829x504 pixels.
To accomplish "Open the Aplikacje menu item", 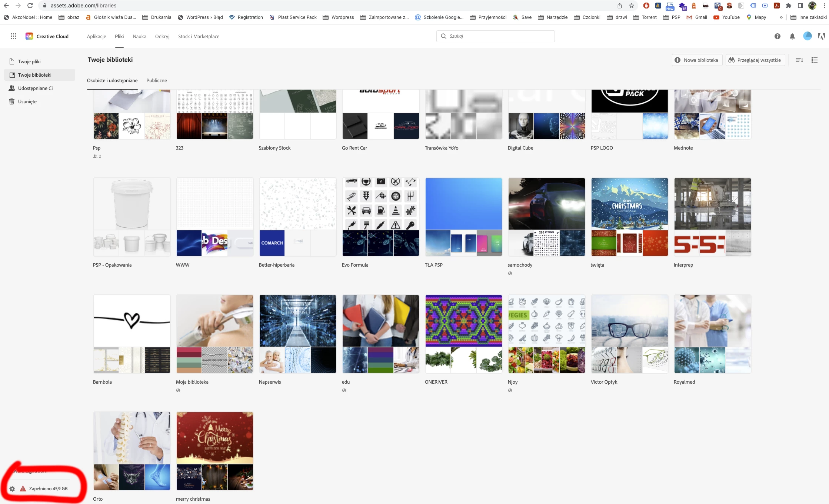I will pyautogui.click(x=96, y=36).
